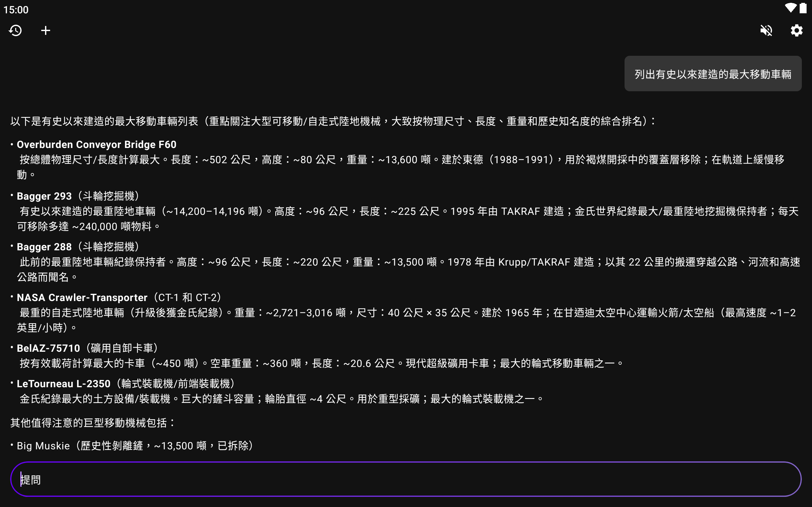Toggle the muted speaker icon

pos(766,30)
